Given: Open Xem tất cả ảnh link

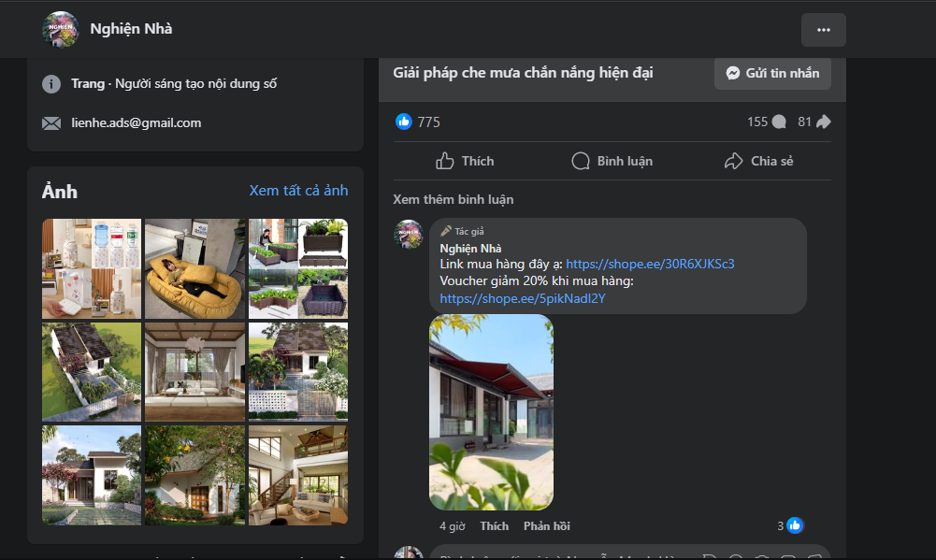Looking at the screenshot, I should pyautogui.click(x=298, y=191).
